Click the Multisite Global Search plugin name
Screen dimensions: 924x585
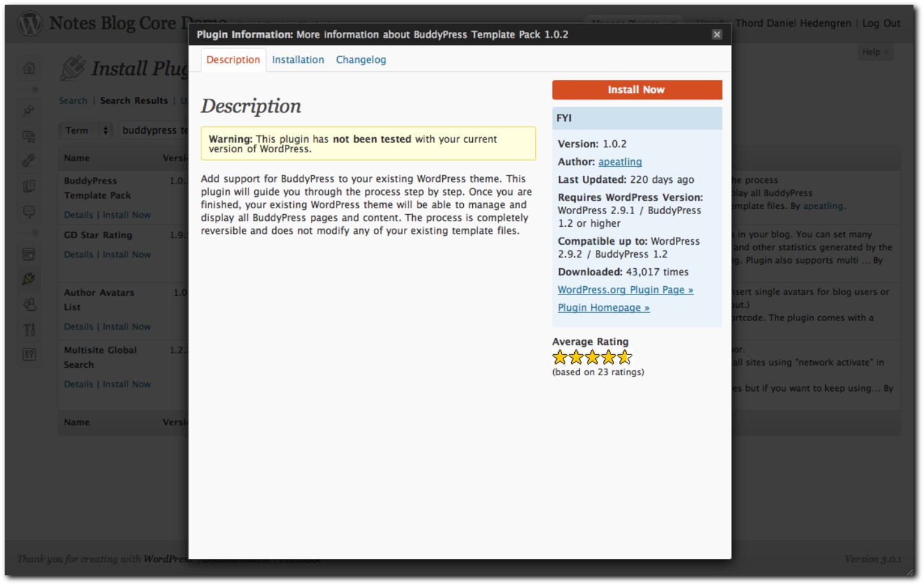(x=100, y=357)
